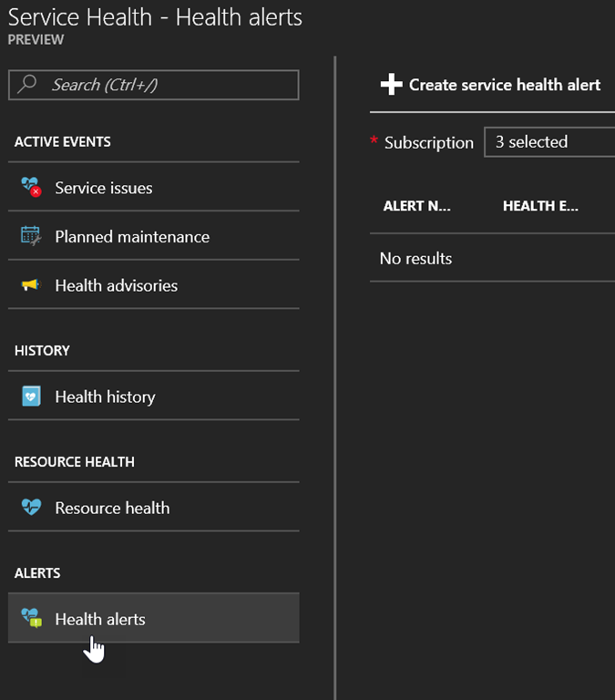Select Health advisories menu item
Viewport: 615px width, 700px height.
pyautogui.click(x=116, y=285)
